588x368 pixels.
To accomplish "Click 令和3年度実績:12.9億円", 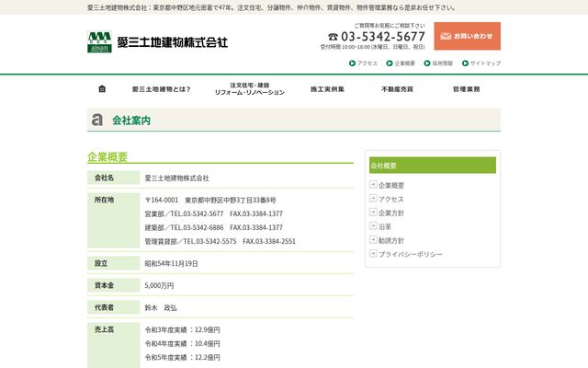I will (182, 330).
